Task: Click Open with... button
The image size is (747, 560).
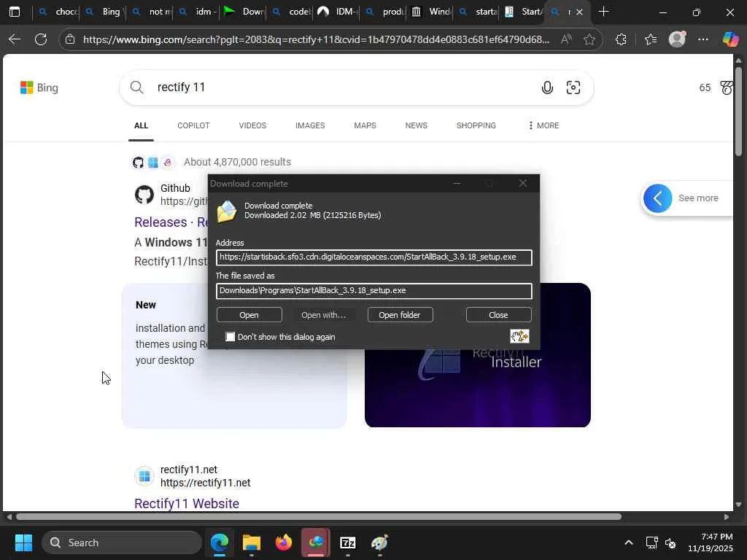Action: click(x=323, y=315)
